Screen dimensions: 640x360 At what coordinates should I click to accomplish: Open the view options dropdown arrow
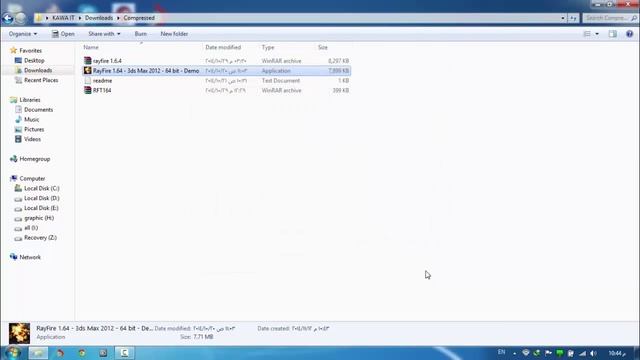click(597, 34)
